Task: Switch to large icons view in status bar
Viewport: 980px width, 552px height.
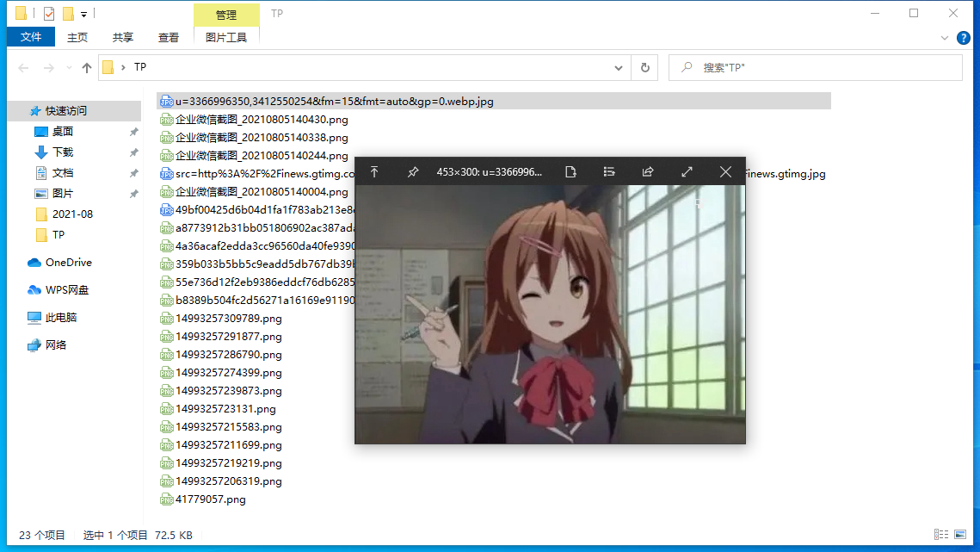Action: pos(960,535)
